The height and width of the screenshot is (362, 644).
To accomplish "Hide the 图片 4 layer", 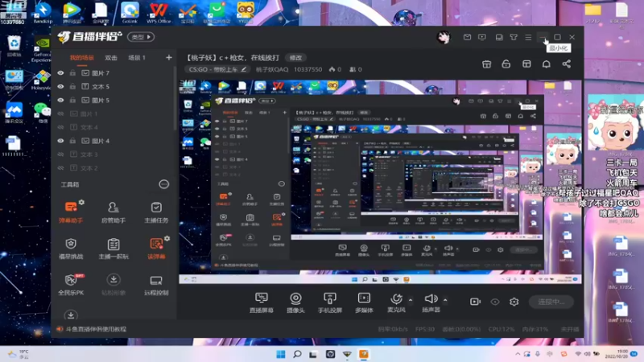I will tap(61, 141).
